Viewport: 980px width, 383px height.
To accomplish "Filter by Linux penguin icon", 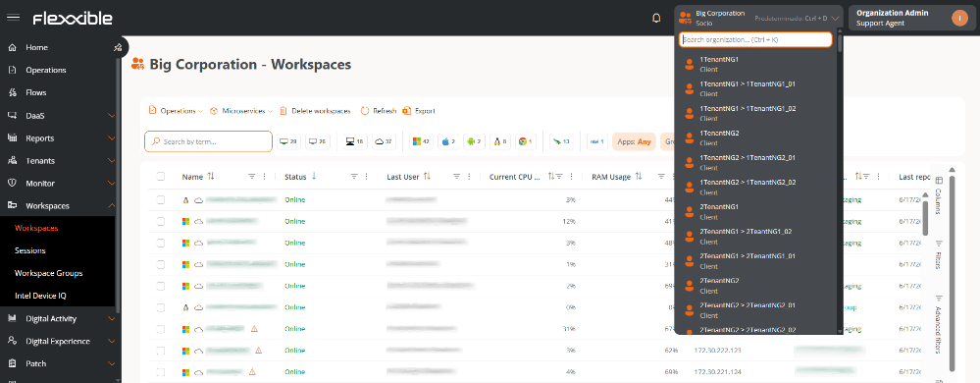I will coord(500,141).
